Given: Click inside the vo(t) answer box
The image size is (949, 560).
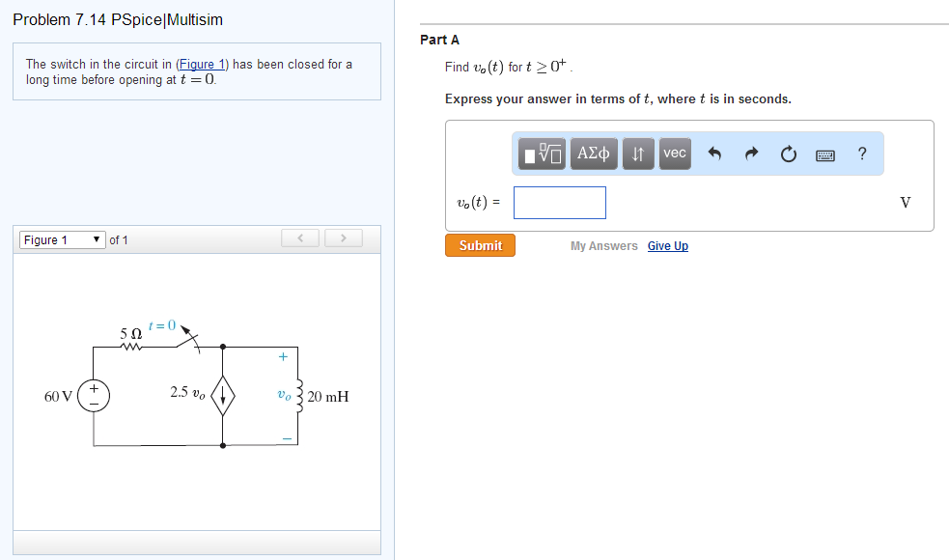Looking at the screenshot, I should point(559,202).
